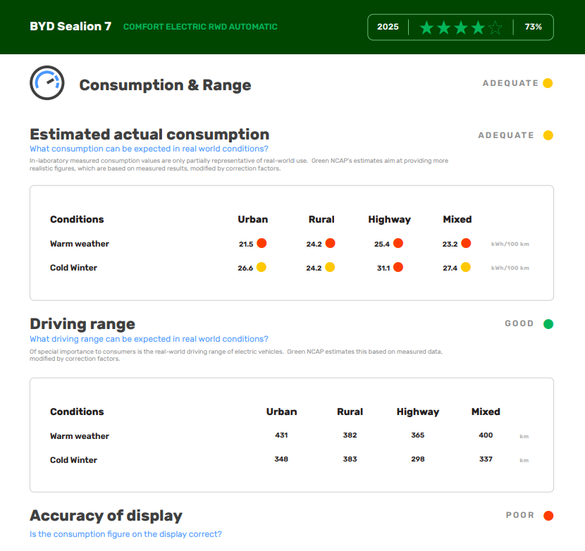585x551 pixels.
Task: Click the first green rating star
Action: [x=426, y=27]
